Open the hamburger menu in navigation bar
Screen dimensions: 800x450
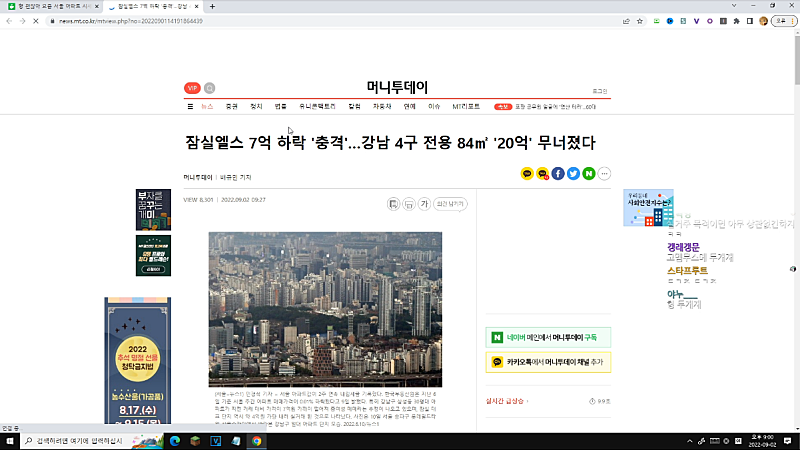[x=190, y=107]
